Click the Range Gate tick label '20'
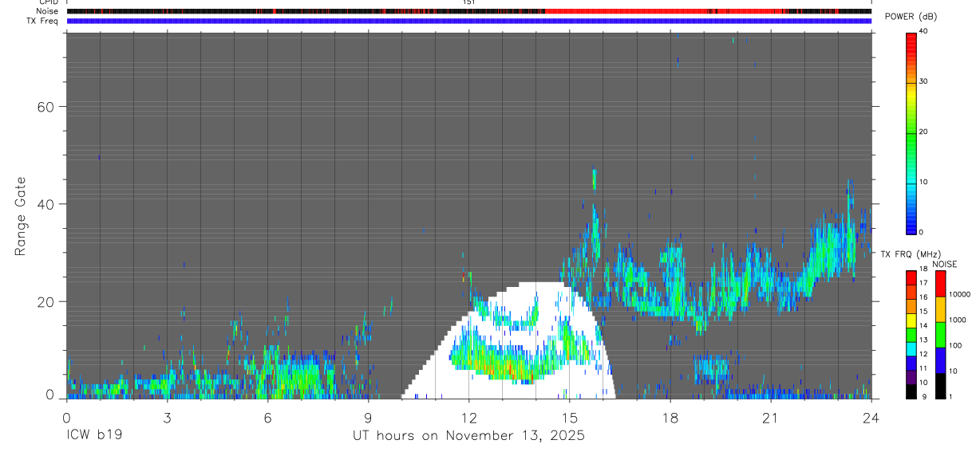Viewport: 980px width, 452px height. [x=47, y=302]
